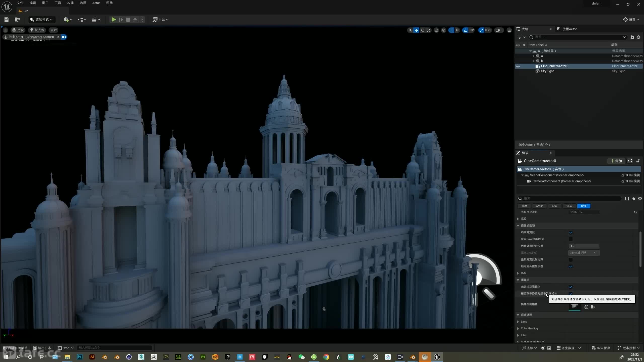Toggle world/local coordinate globe icon

click(x=436, y=30)
